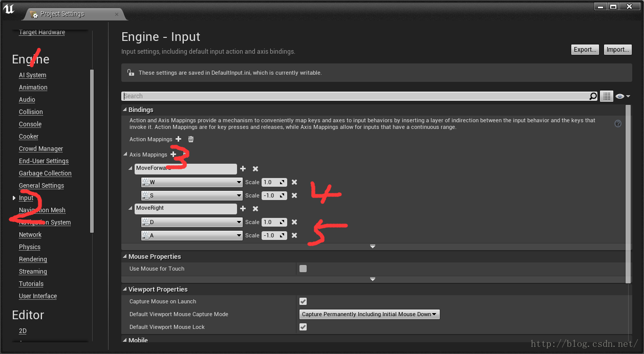Viewport: 644px width, 354px height.
Task: Pick key via keyboard icon on S row
Action: 145,195
